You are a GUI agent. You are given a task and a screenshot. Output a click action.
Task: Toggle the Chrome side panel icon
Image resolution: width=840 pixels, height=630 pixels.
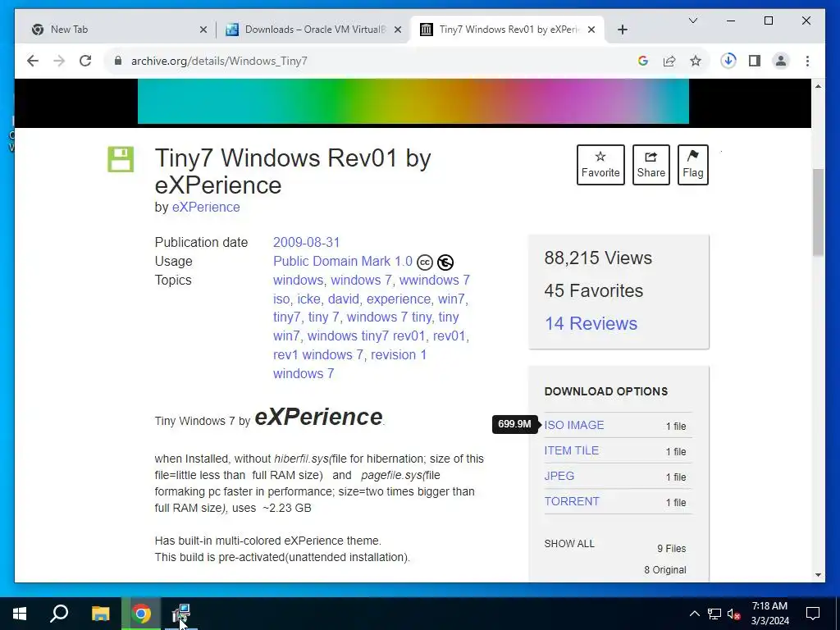pos(755,61)
